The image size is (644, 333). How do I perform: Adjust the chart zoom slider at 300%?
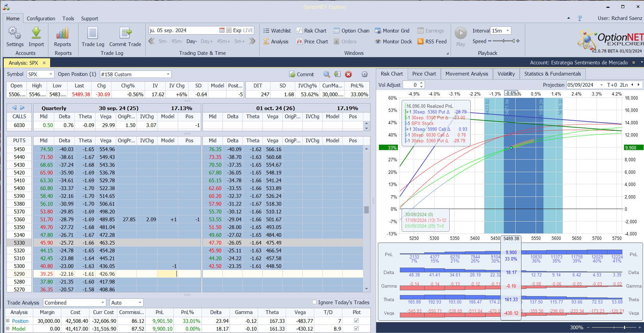point(624,328)
